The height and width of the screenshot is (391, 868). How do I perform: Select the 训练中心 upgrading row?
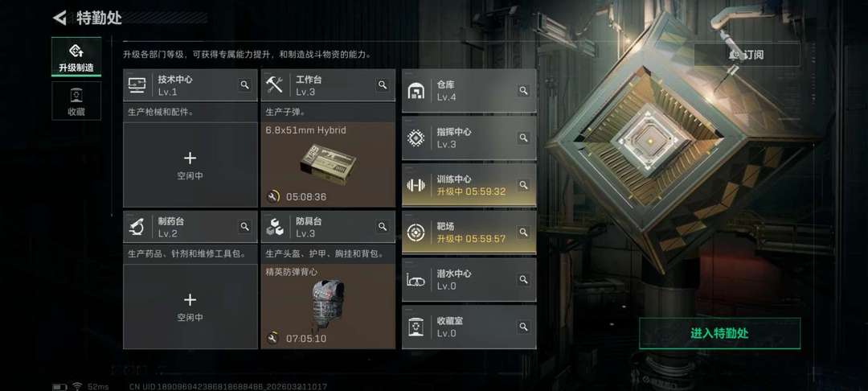469,185
